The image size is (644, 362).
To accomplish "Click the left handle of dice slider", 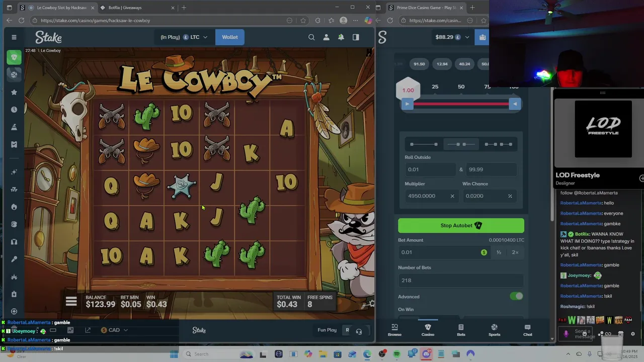I will click(408, 104).
